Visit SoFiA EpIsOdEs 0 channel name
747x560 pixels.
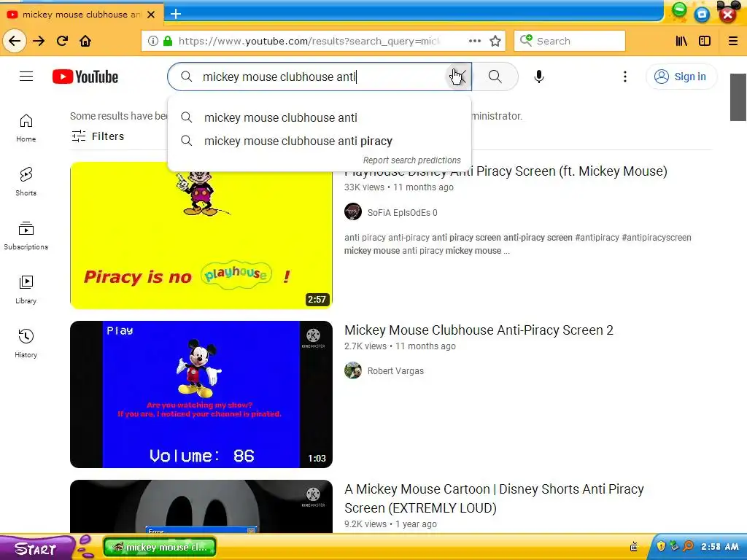click(402, 212)
